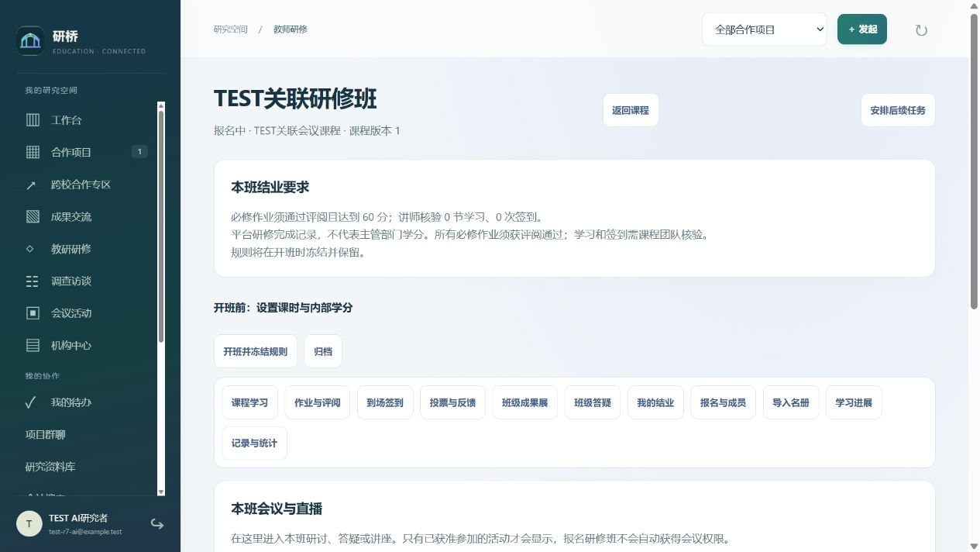Click the 合作项目 count badge 1

[139, 152]
